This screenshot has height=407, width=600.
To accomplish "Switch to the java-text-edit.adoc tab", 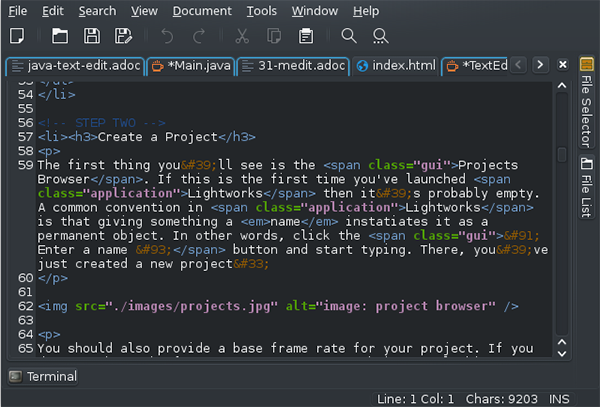I will click(72, 66).
